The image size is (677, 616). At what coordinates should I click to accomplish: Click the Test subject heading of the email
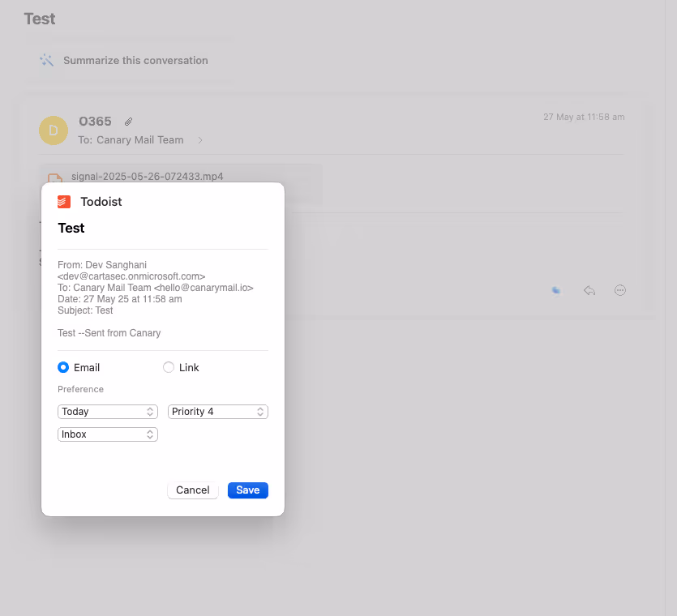tap(40, 19)
